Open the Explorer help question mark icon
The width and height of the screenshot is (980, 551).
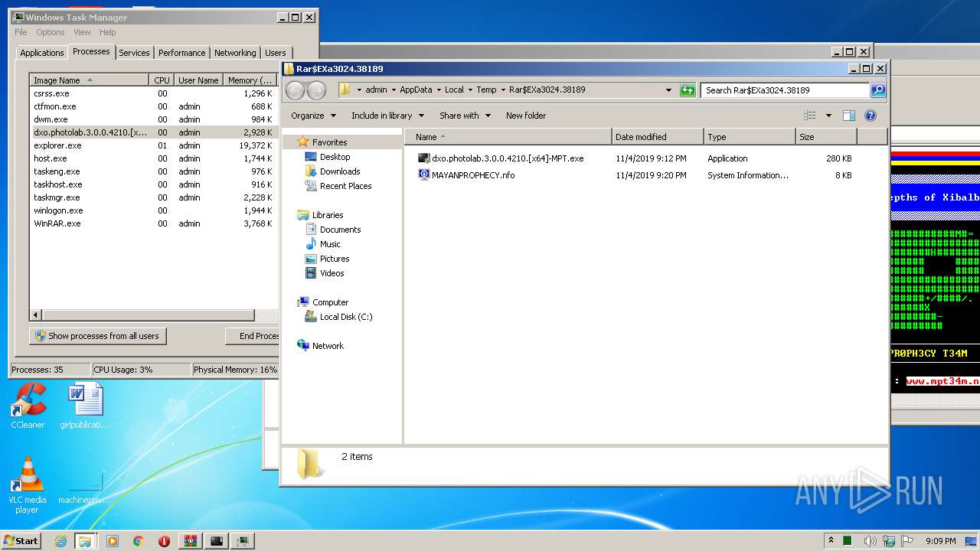pos(870,116)
